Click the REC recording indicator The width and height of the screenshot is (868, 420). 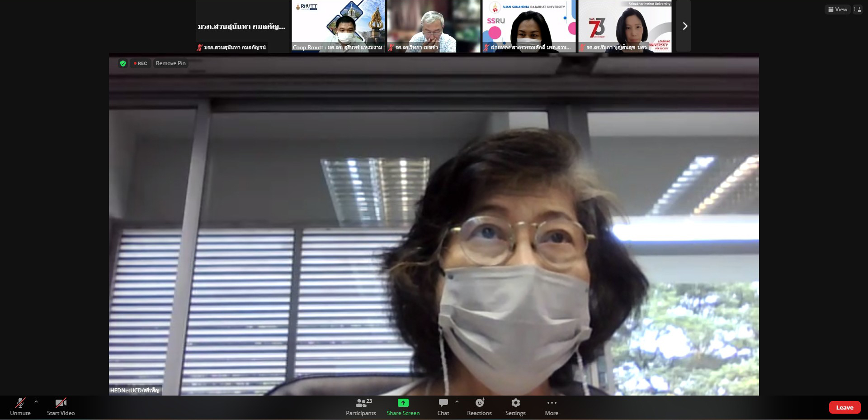coord(141,63)
